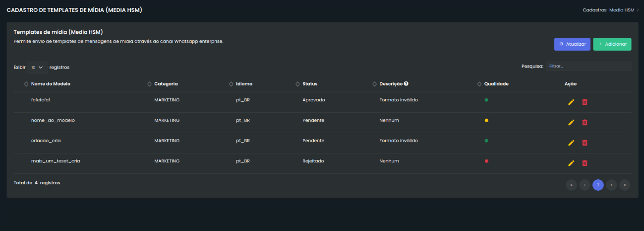Viewport: 644px width, 231px height.
Task: Edit the criacao_cria template
Action: 571,143
